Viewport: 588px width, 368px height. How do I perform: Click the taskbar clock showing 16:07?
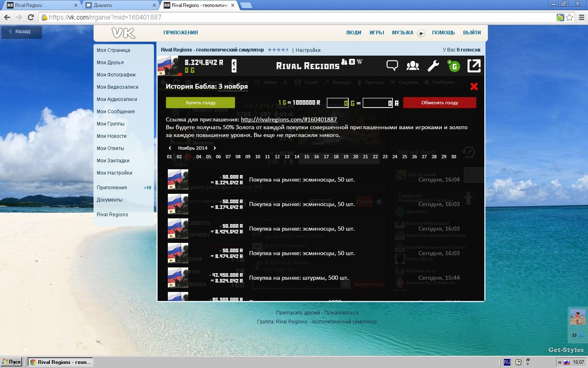tap(578, 362)
